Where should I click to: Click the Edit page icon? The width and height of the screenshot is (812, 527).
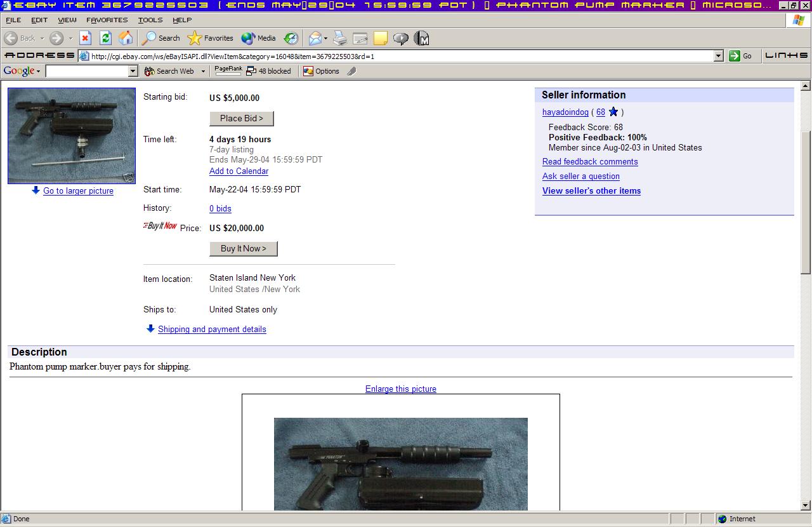pos(360,38)
